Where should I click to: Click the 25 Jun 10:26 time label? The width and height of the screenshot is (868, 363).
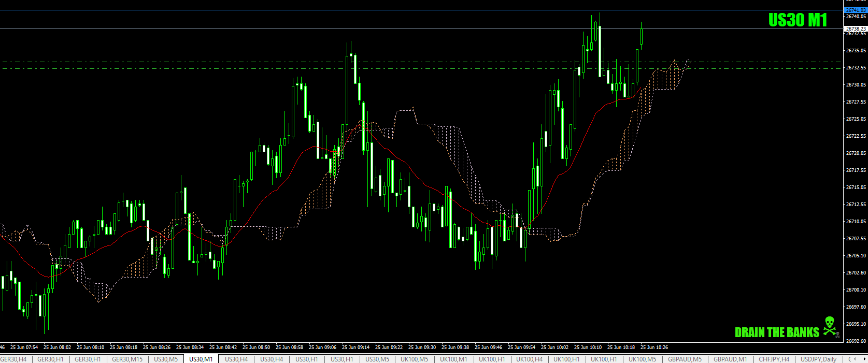pos(654,347)
